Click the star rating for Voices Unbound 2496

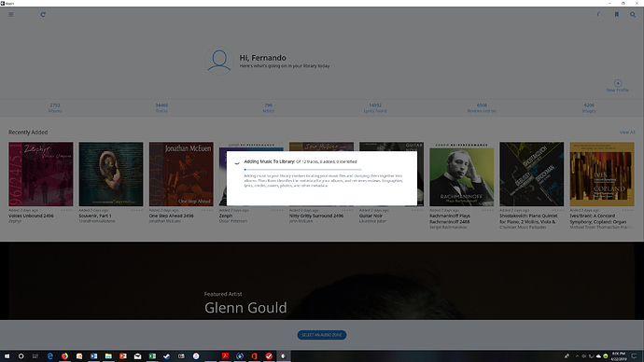coord(67,210)
